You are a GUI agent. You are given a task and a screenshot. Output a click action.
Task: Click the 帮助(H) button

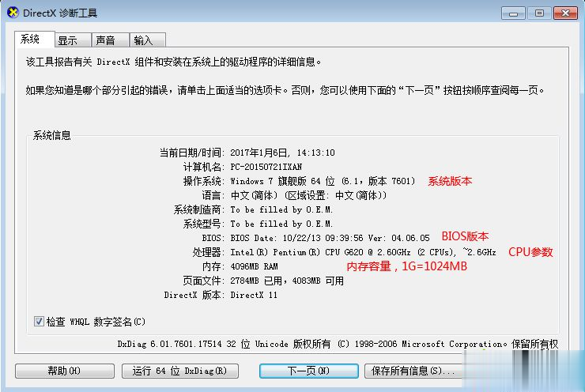pyautogui.click(x=65, y=371)
